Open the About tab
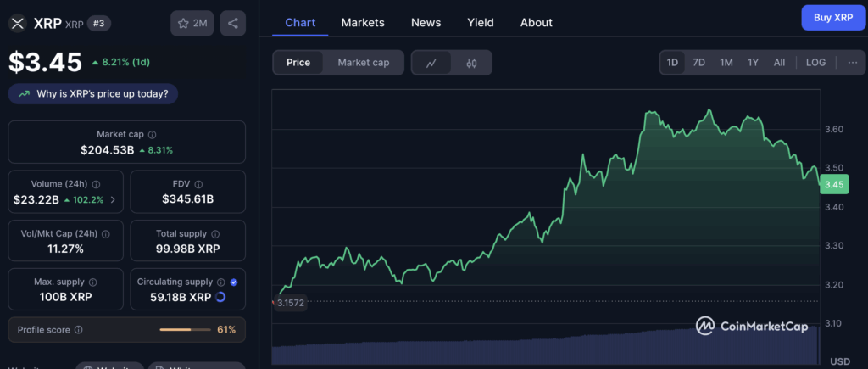The height and width of the screenshot is (369, 868). pyautogui.click(x=537, y=23)
